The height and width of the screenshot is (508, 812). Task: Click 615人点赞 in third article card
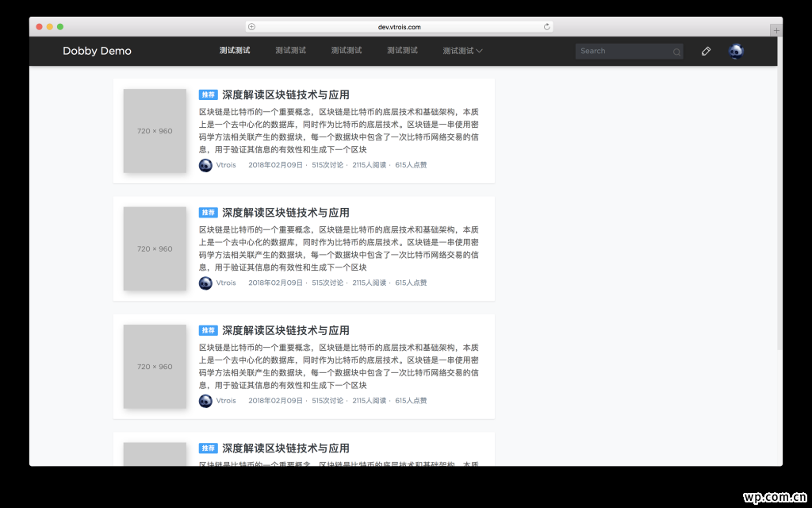[412, 400]
